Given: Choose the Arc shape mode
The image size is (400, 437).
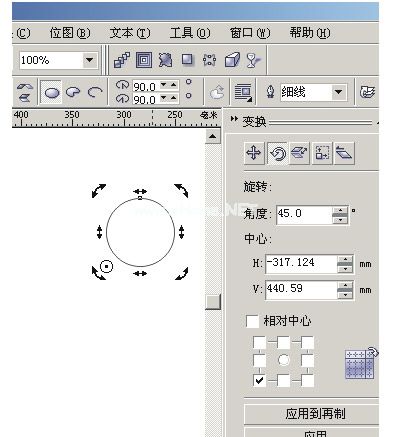Looking at the screenshot, I should [95, 92].
